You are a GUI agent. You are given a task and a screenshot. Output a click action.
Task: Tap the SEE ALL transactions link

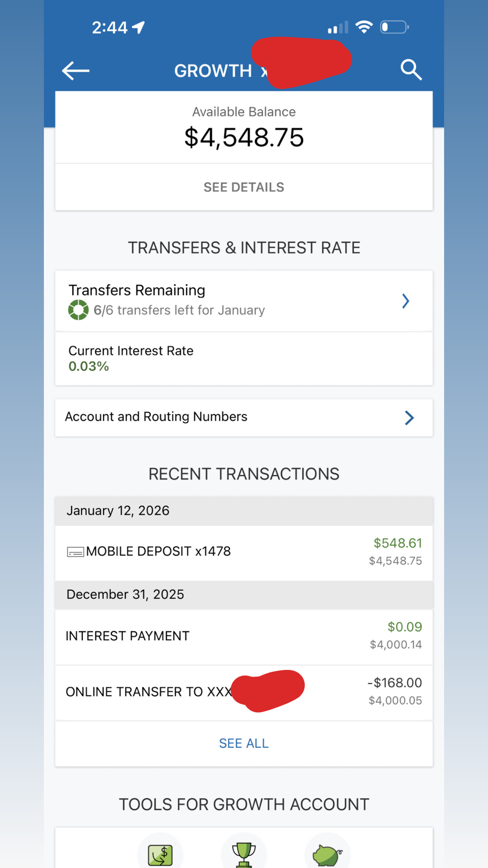tap(244, 743)
